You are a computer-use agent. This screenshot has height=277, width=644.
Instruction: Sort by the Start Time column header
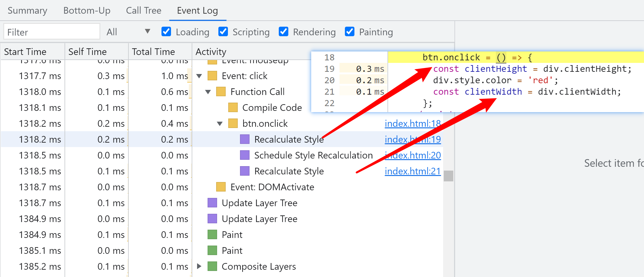tap(33, 51)
